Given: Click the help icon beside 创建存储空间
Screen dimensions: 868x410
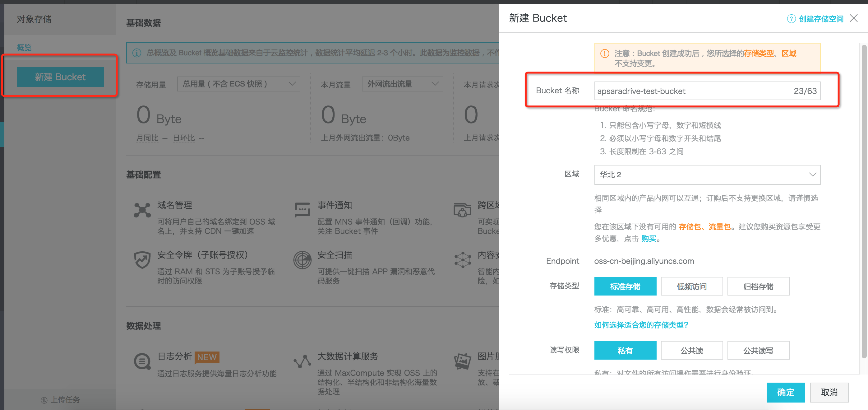Looking at the screenshot, I should click(791, 19).
